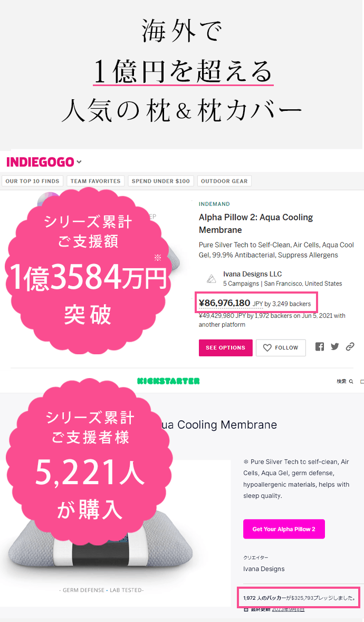Share campaign on Facebook icon
Image resolution: width=364 pixels, height=622 pixels.
[x=320, y=347]
